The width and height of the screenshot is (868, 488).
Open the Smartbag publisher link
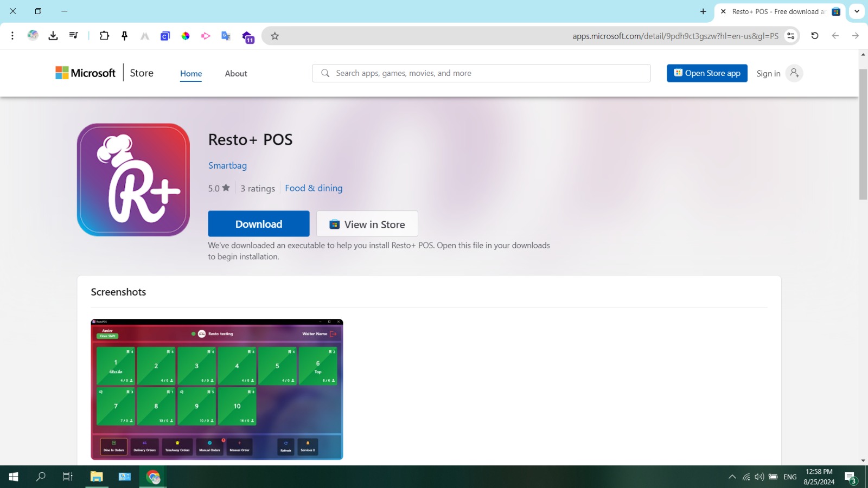[227, 165]
